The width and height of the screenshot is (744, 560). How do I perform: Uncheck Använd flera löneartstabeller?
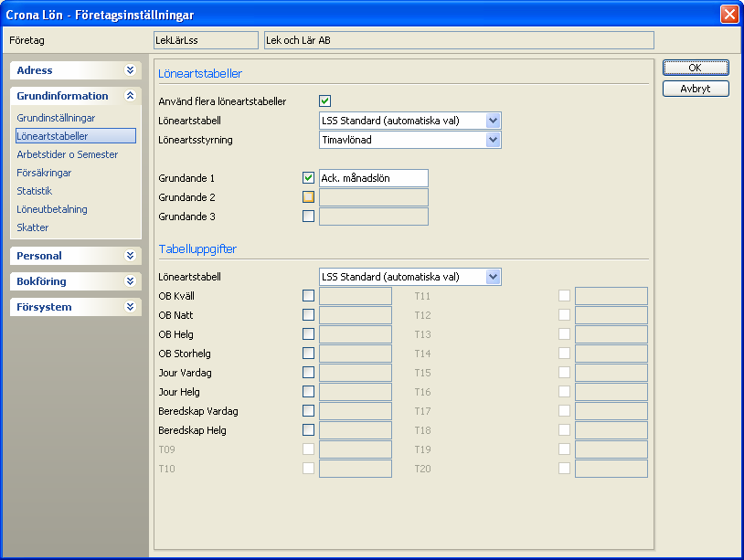(325, 101)
